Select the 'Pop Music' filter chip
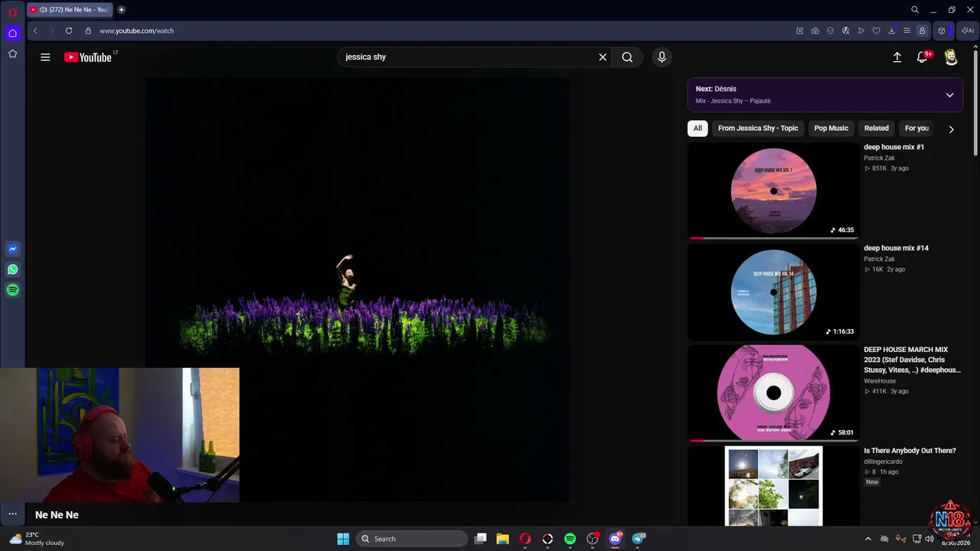The height and width of the screenshot is (551, 980). tap(831, 129)
